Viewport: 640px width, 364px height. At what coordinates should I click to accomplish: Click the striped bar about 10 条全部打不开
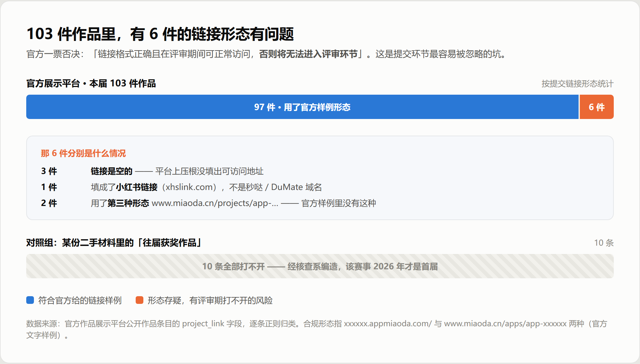(320, 266)
